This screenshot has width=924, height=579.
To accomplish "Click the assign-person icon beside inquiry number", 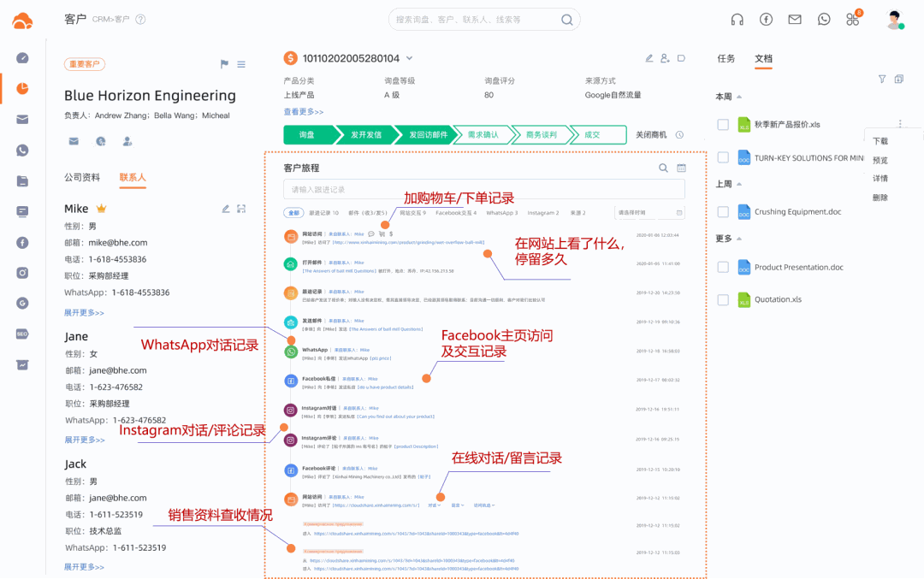I will click(x=665, y=58).
